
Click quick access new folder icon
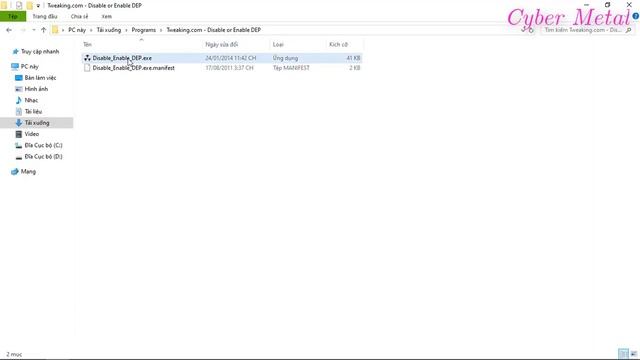tap(29, 5)
